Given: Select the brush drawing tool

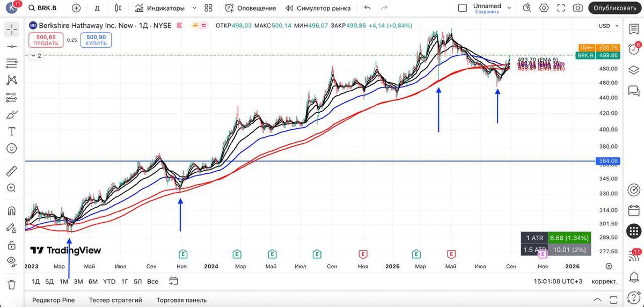Looking at the screenshot, I should click(x=12, y=114).
